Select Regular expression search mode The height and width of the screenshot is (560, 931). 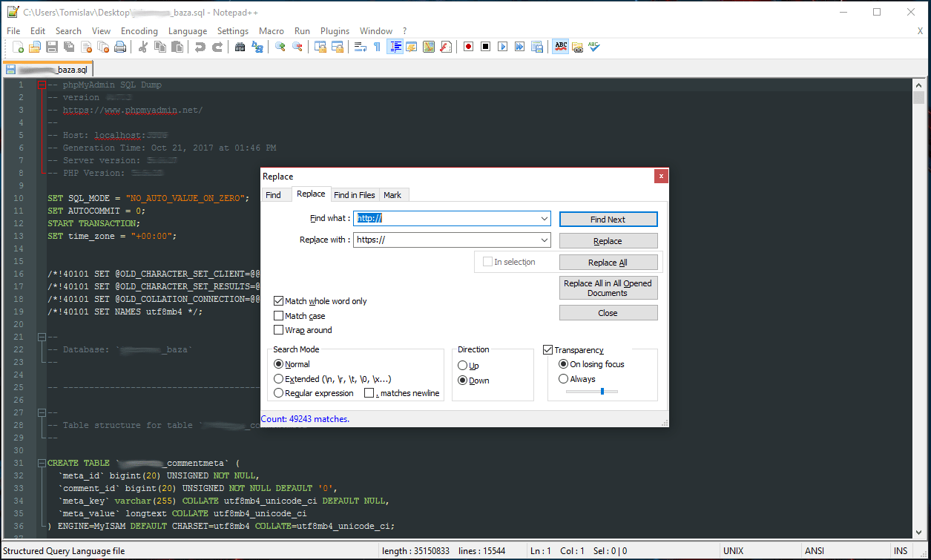tap(279, 393)
